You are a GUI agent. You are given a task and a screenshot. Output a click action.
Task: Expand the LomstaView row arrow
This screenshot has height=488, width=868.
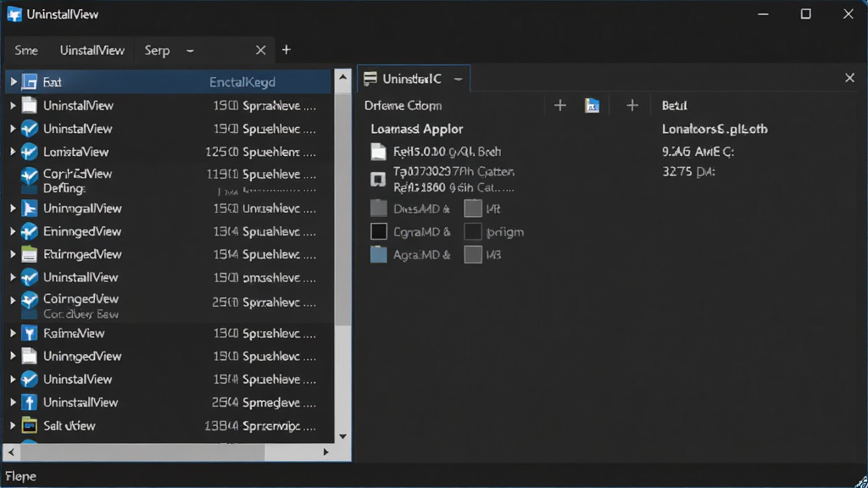pyautogui.click(x=14, y=152)
